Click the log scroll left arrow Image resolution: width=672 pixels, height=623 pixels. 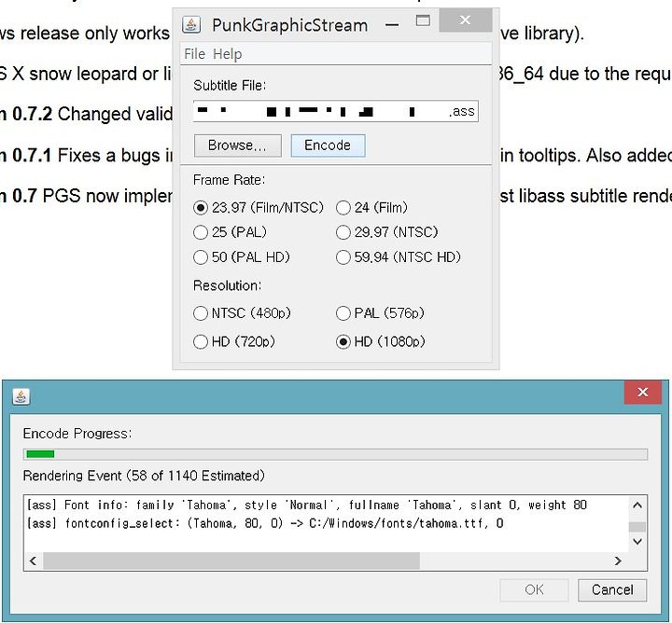pos(33,561)
